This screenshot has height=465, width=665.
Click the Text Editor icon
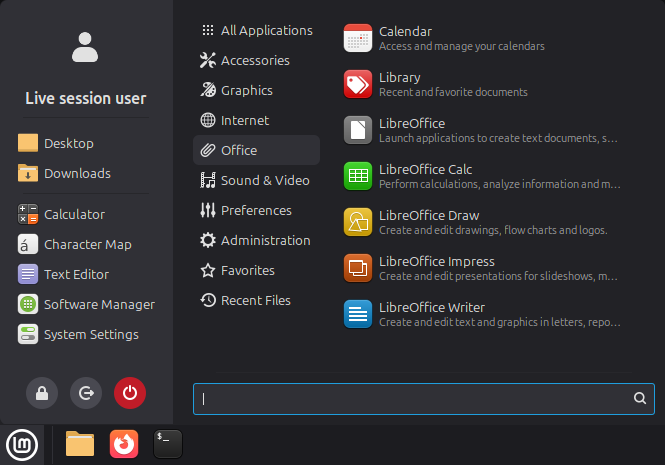click(28, 274)
